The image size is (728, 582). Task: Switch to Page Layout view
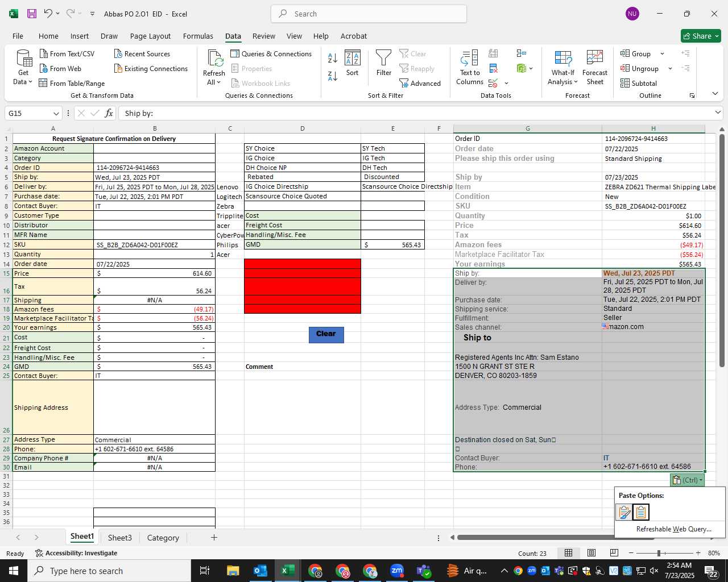coord(591,553)
